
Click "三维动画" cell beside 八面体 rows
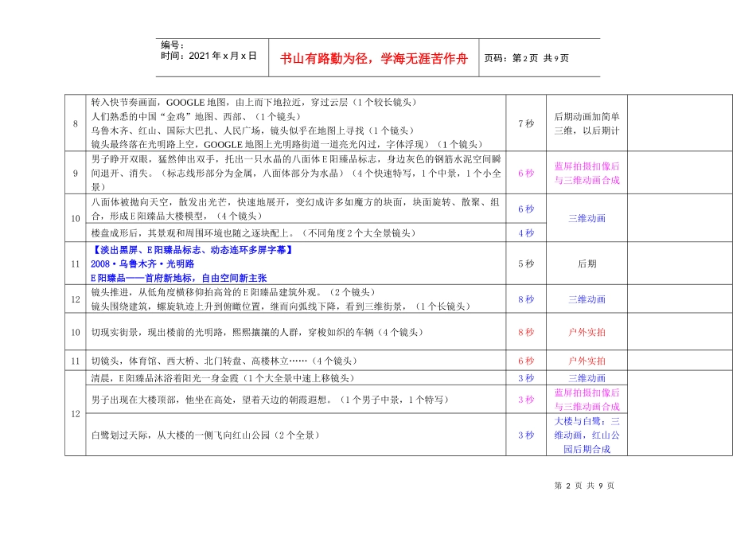pos(586,218)
